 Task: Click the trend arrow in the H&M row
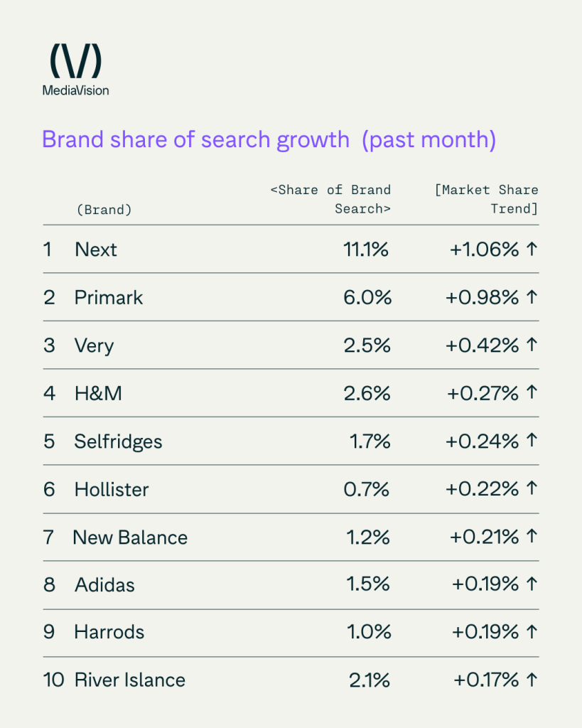point(532,392)
